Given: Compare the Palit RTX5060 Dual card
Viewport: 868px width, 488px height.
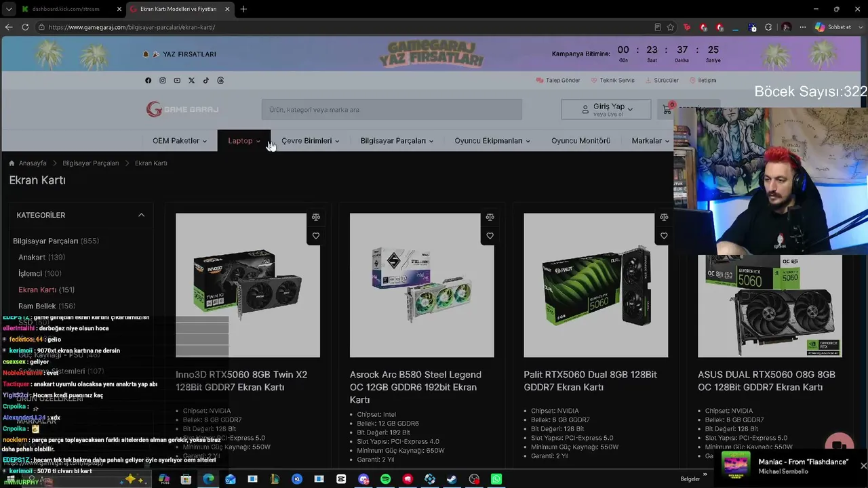Looking at the screenshot, I should (664, 218).
